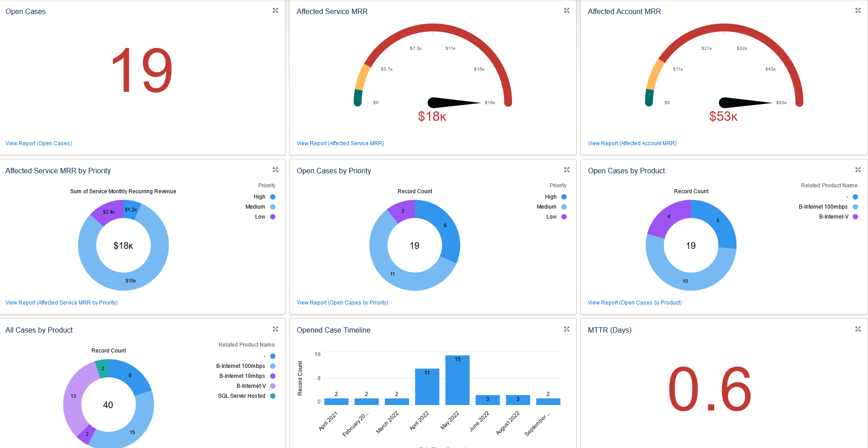Click Low swatch in Open Cases by Priority legend

(x=564, y=217)
